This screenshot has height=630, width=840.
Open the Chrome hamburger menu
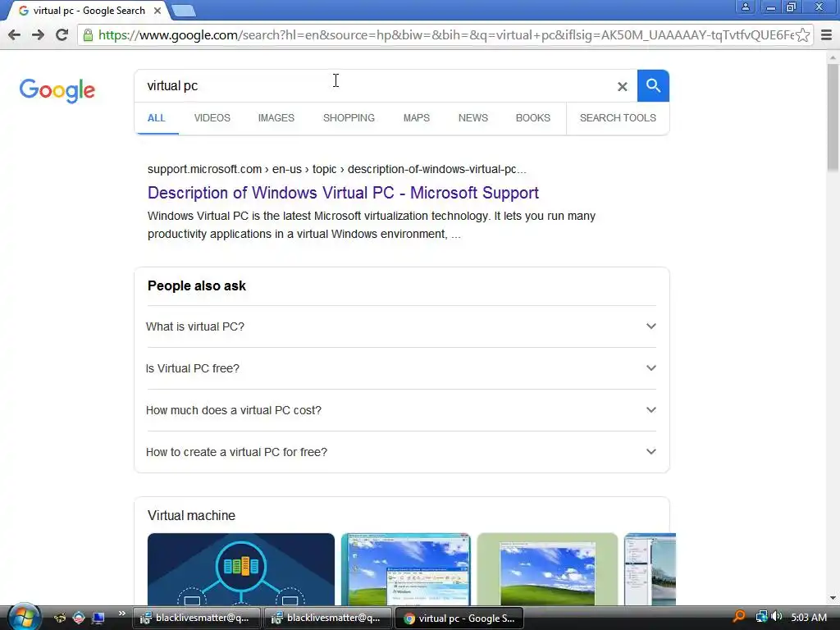click(x=827, y=34)
